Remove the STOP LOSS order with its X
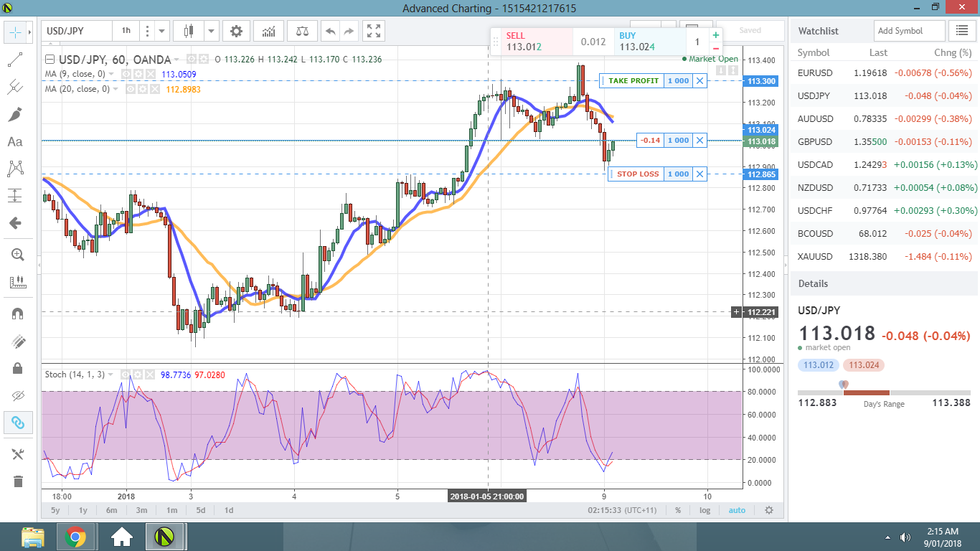The image size is (980, 551). 699,174
